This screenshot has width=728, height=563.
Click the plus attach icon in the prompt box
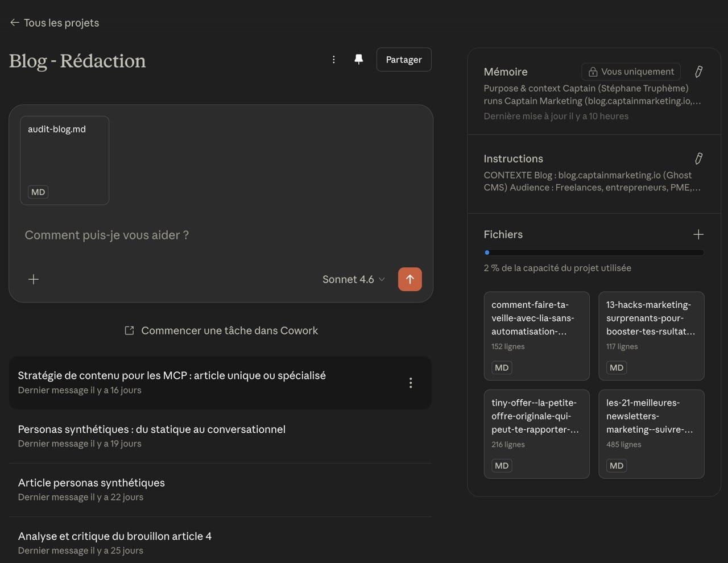tap(34, 279)
